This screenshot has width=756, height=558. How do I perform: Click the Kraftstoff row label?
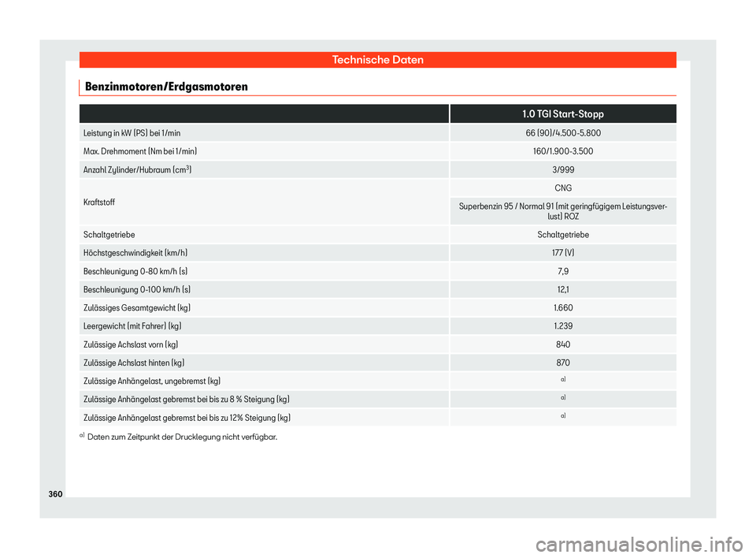point(99,203)
